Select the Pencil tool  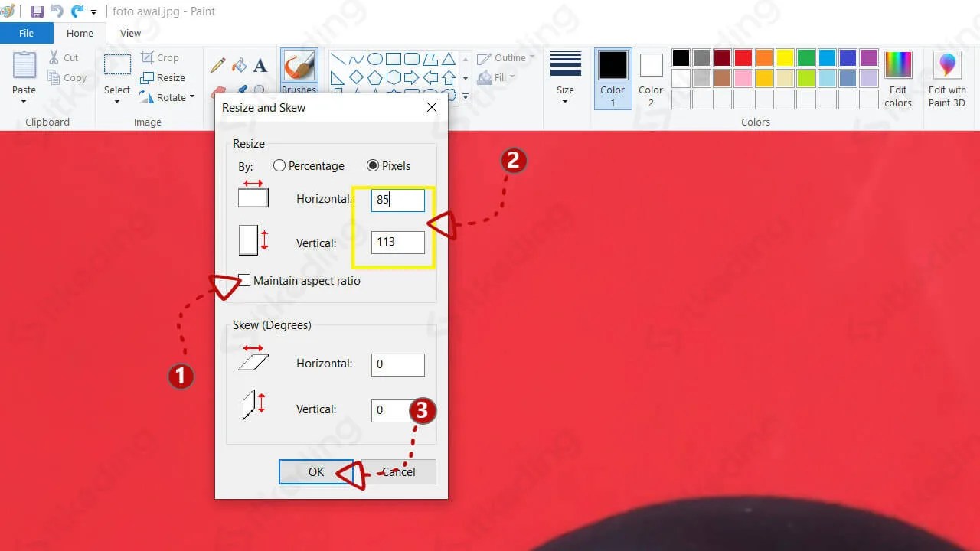[218, 65]
